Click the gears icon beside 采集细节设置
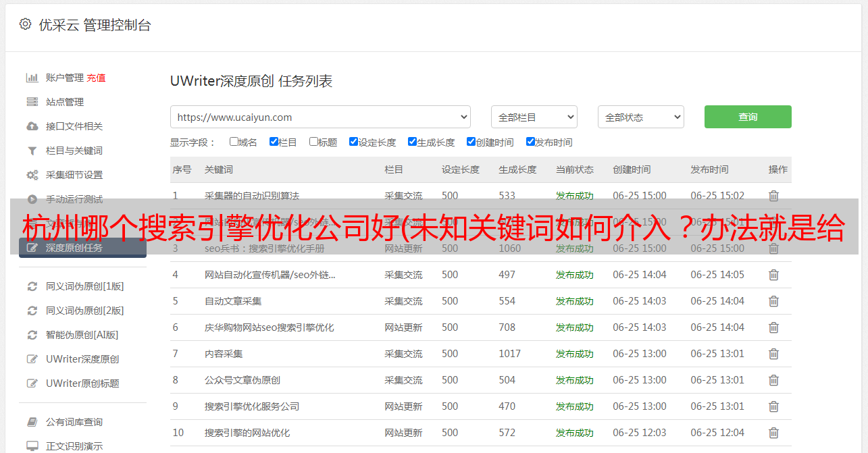Image resolution: width=868 pixels, height=453 pixels. pos(32,175)
